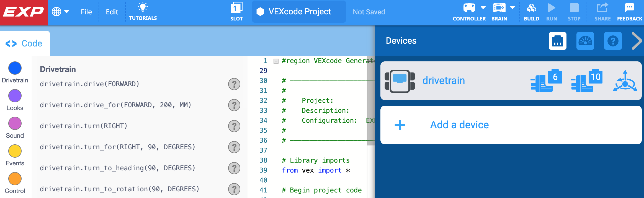Open help for drivetrain.drive(FORWARD)
The width and height of the screenshot is (644, 198).
point(234,84)
